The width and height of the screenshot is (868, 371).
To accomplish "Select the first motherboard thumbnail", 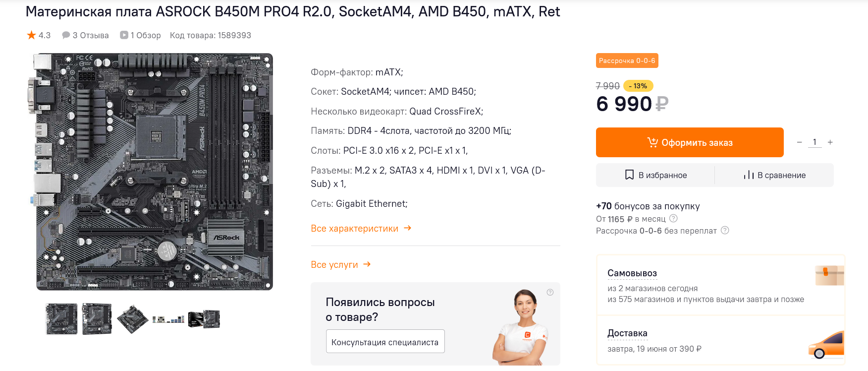I will pos(61,319).
